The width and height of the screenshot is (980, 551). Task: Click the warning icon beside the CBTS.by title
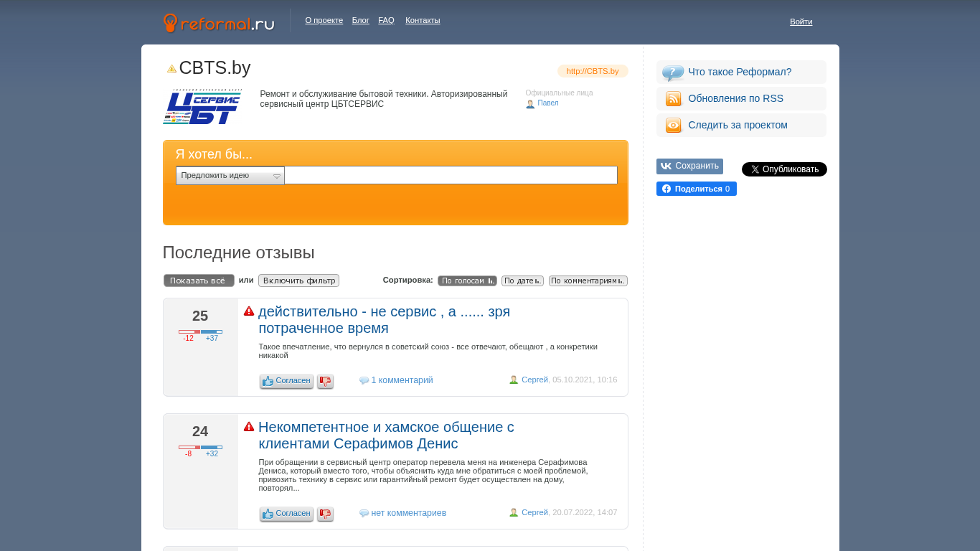[171, 69]
